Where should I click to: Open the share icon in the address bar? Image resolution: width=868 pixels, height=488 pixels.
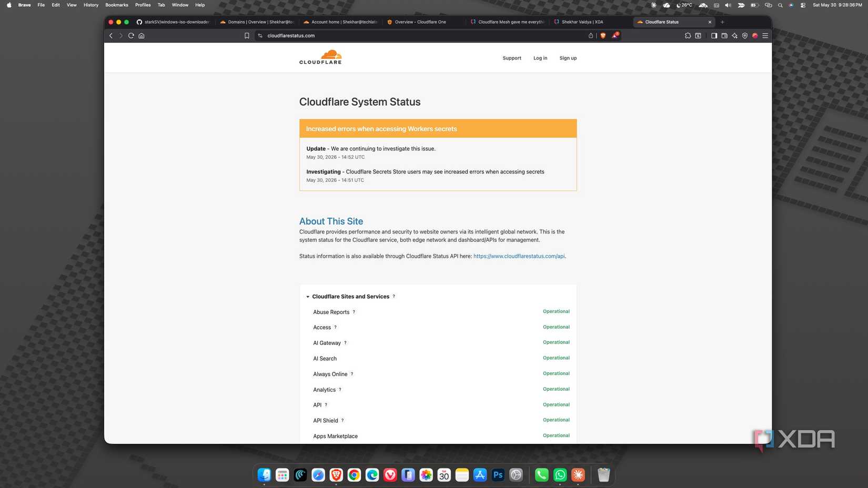[591, 36]
